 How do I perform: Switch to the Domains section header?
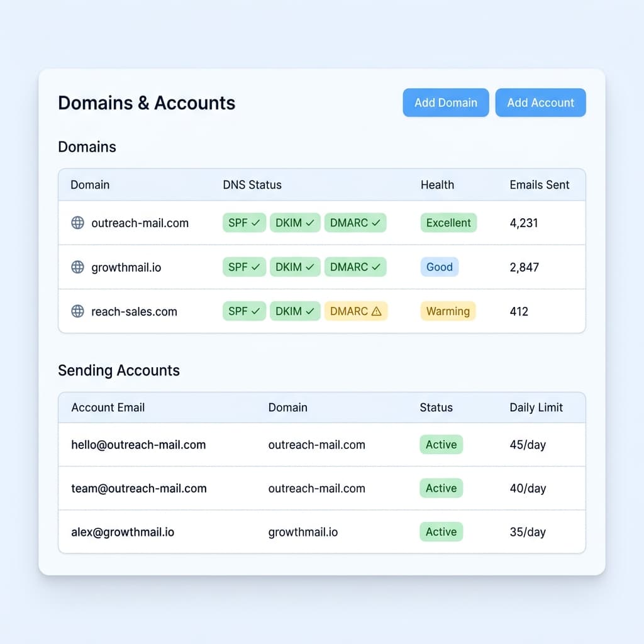87,147
